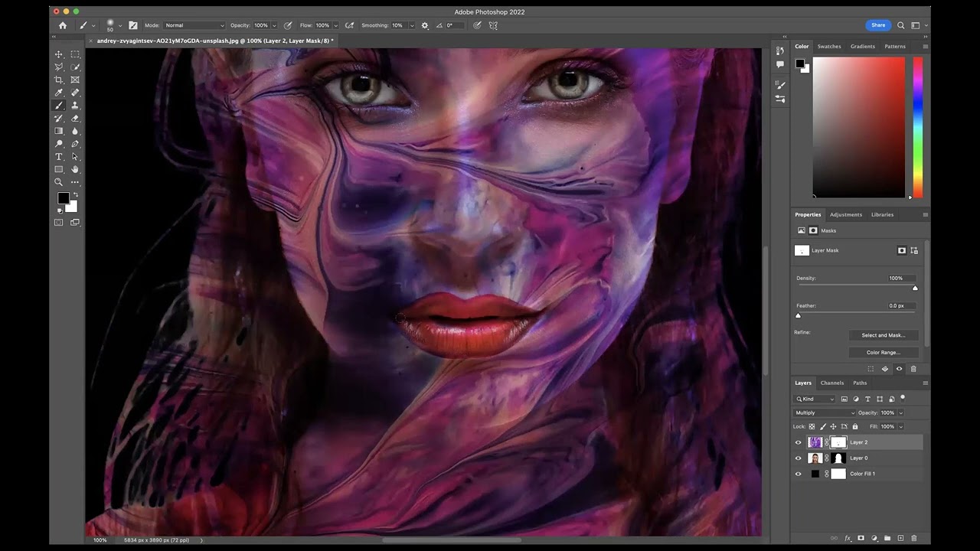Select the Quick Selection tool
Image resolution: width=980 pixels, height=551 pixels.
75,67
